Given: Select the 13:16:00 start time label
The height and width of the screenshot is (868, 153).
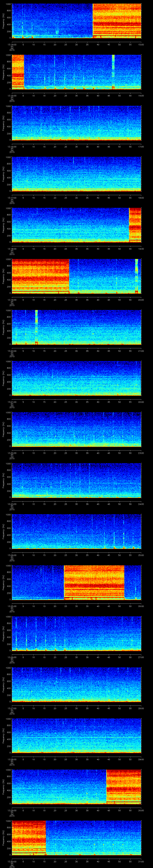Looking at the screenshot, I should pyautogui.click(x=12, y=147).
